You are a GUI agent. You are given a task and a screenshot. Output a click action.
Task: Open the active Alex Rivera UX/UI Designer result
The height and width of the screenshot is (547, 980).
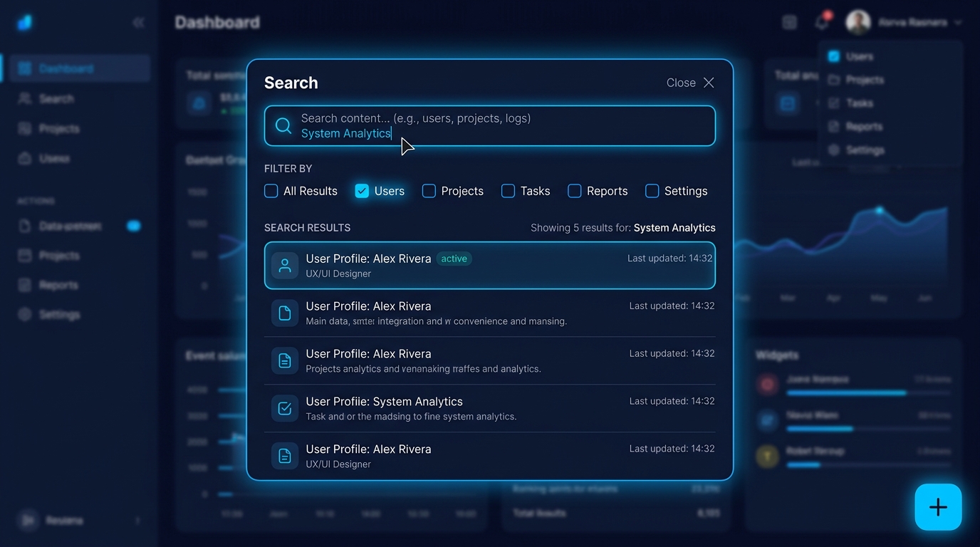[490, 266]
